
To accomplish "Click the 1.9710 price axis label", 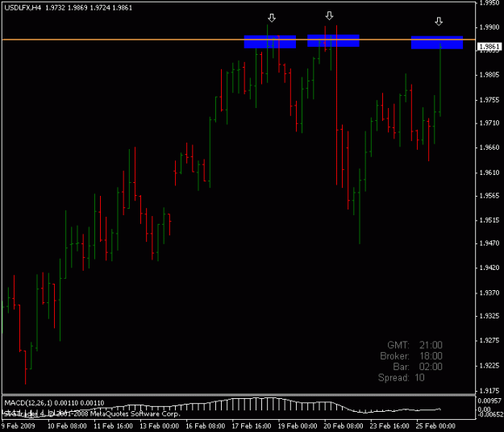I will point(489,123).
